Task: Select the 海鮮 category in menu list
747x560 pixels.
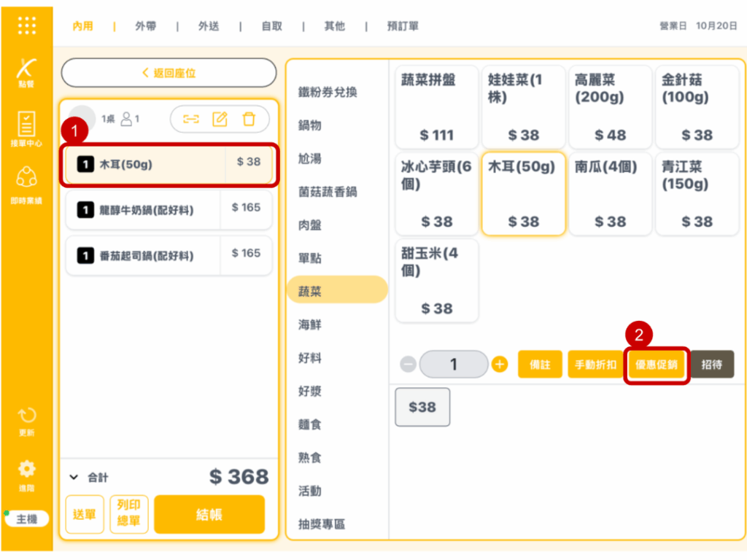Action: 310,324
